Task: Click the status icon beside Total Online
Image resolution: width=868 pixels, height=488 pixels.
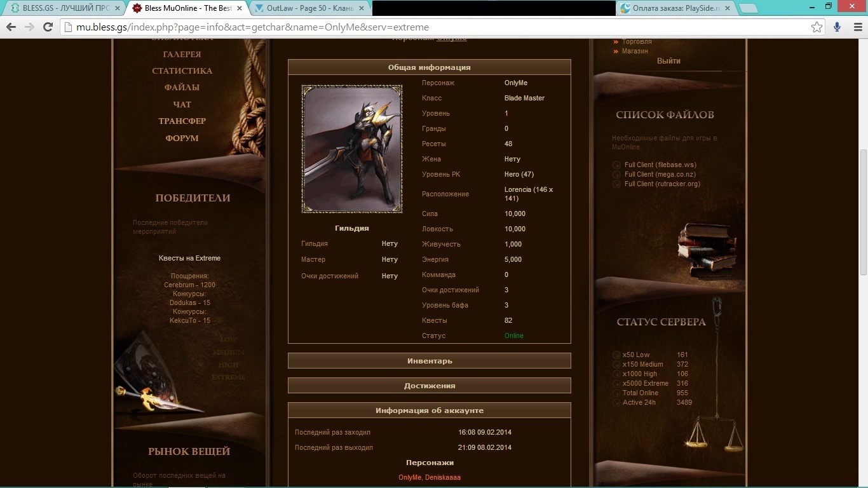Action: 616,393
